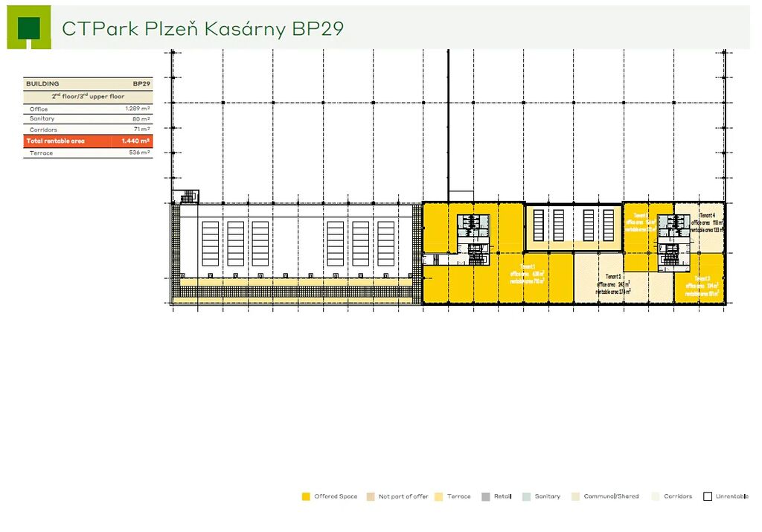
Task: Select the "Offered Space" legend label
Action: [x=336, y=496]
